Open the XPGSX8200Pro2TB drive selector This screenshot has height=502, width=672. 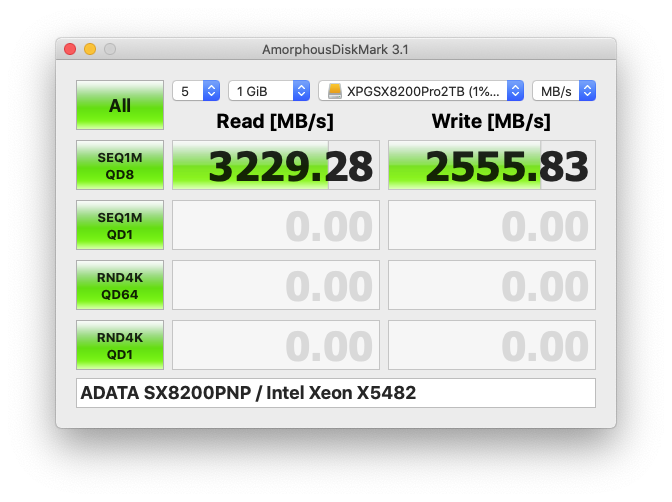[421, 91]
